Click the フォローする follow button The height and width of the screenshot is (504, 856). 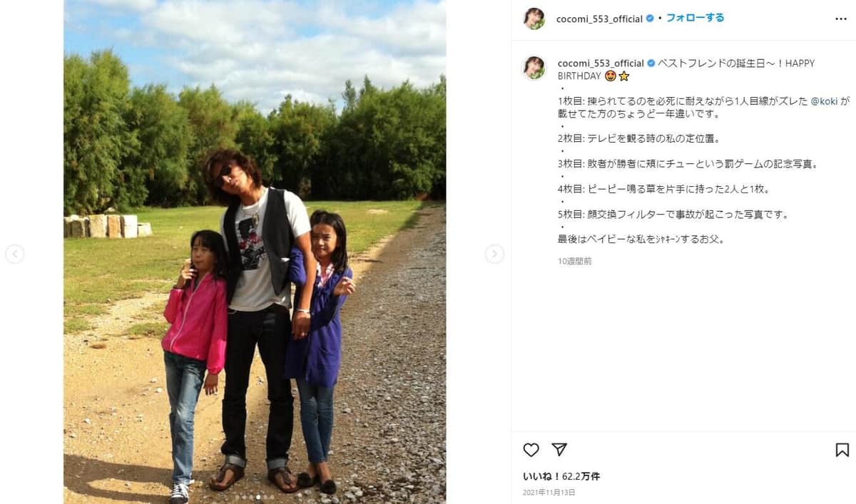coord(695,18)
